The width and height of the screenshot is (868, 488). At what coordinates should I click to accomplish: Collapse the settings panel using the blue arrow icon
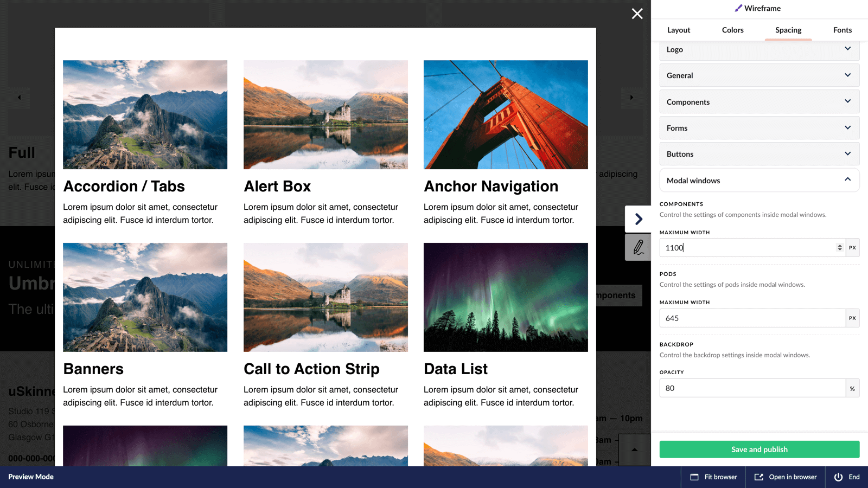(x=638, y=219)
